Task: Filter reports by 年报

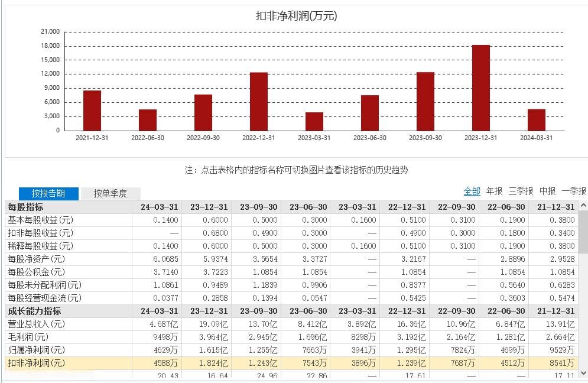Action: tap(494, 191)
